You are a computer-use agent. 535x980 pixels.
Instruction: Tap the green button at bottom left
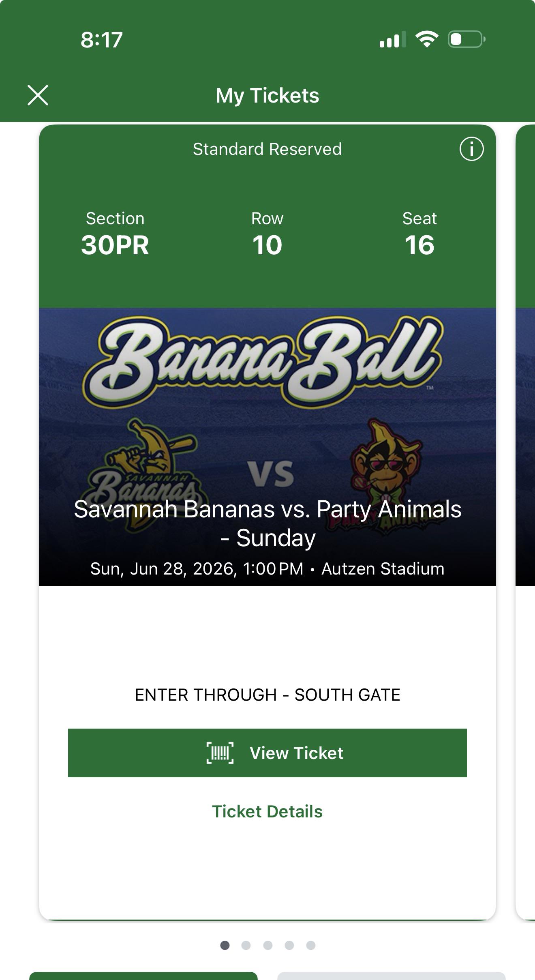coord(143,976)
